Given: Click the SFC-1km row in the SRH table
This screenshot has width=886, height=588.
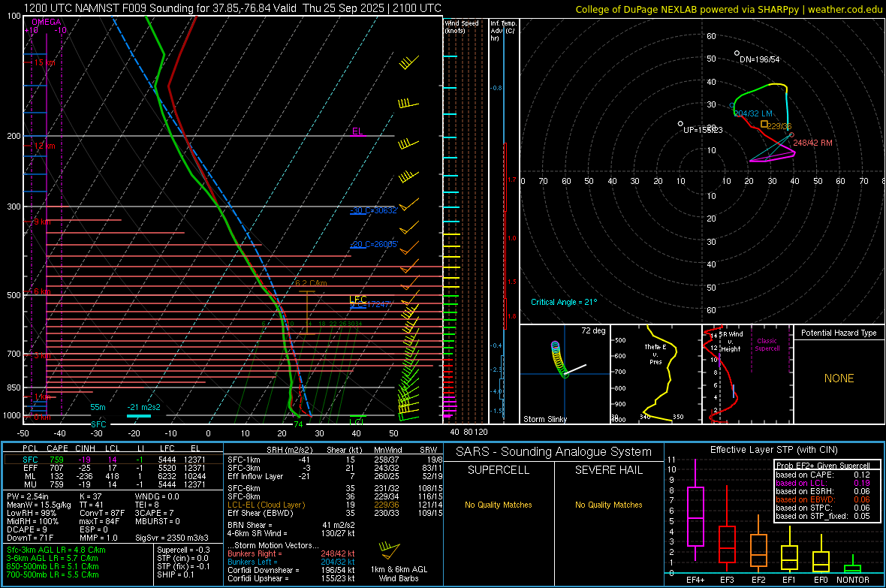Looking at the screenshot, I should coord(335,460).
